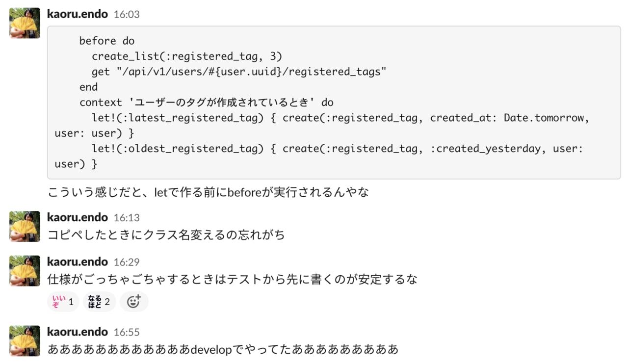Select the avatar on the 16:29 message
The width and height of the screenshot is (628, 364).
tap(25, 270)
